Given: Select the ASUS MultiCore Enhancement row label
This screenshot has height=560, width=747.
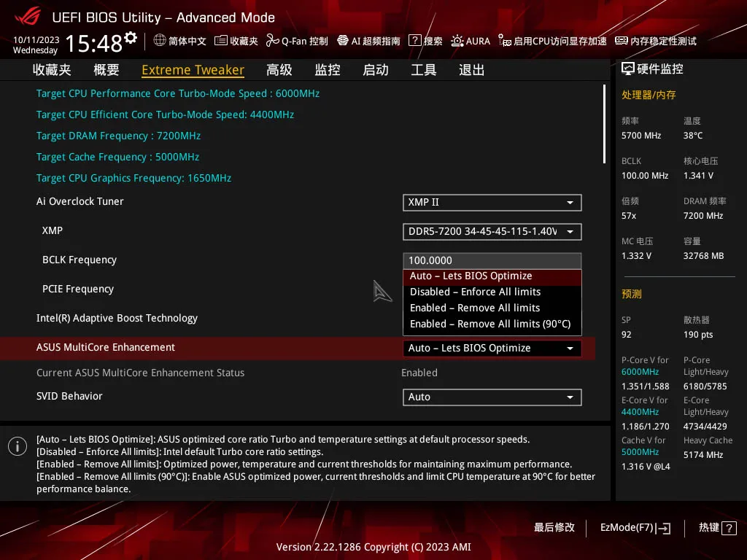Looking at the screenshot, I should click(x=106, y=348).
